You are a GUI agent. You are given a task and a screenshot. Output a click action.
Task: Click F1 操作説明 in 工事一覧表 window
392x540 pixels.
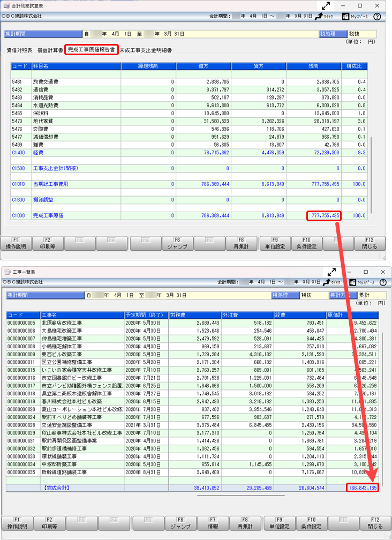click(x=17, y=523)
